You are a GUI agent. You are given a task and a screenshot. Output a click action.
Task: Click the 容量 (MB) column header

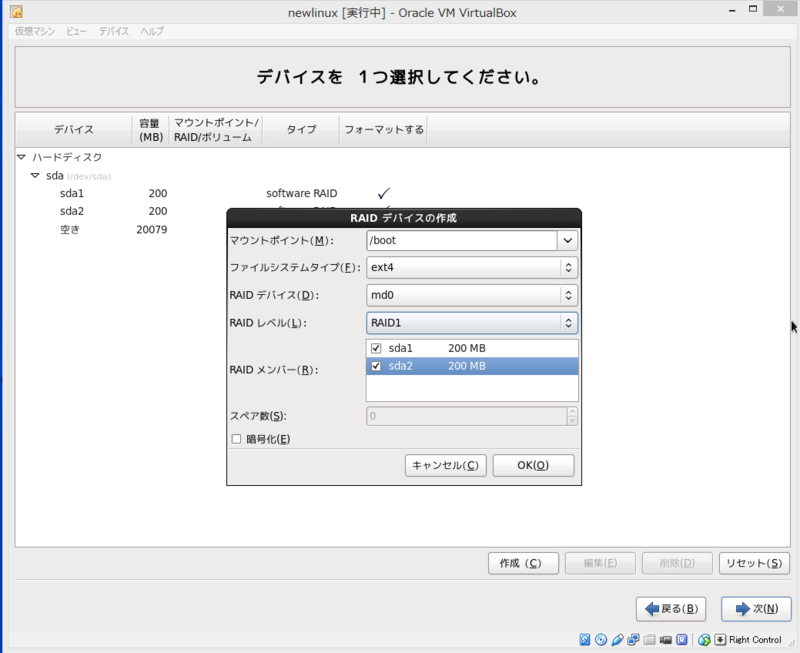point(151,130)
